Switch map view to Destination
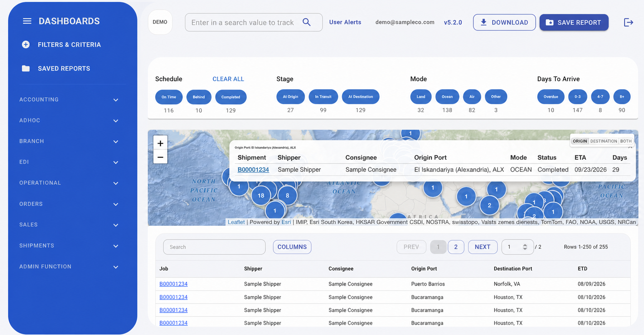The image size is (644, 335). coord(604,141)
